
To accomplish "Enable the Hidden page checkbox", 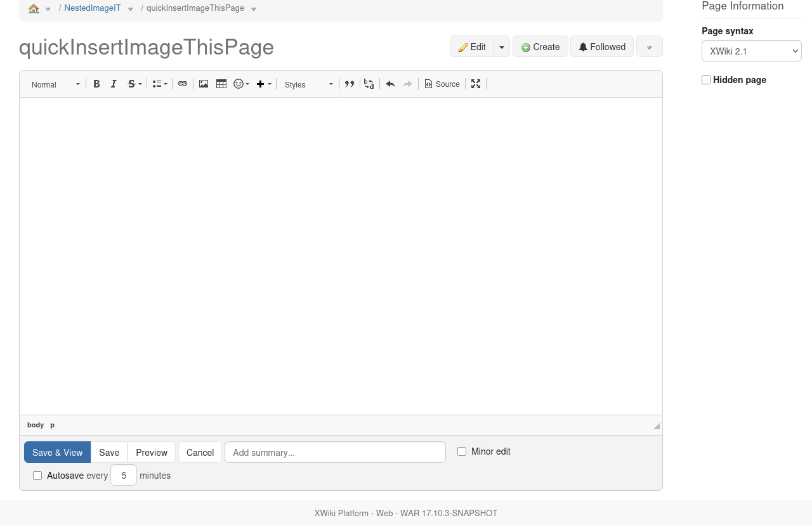I will pos(706,80).
